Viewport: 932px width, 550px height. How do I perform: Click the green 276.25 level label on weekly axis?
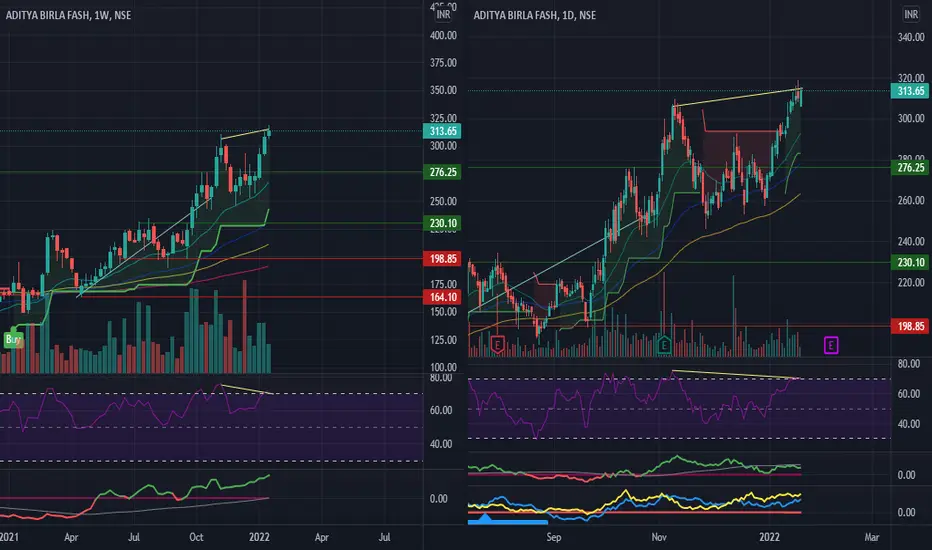click(x=442, y=172)
